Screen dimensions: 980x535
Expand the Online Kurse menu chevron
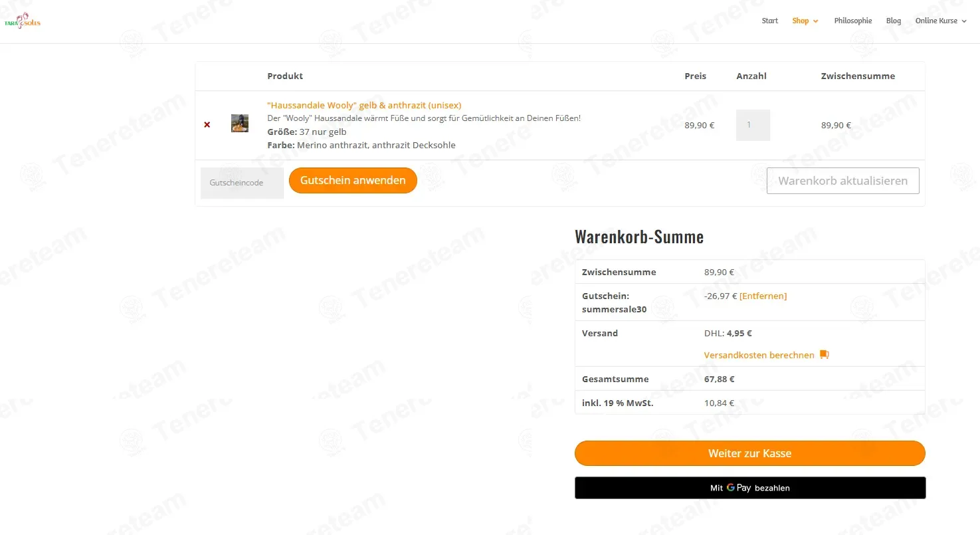[x=964, y=21]
